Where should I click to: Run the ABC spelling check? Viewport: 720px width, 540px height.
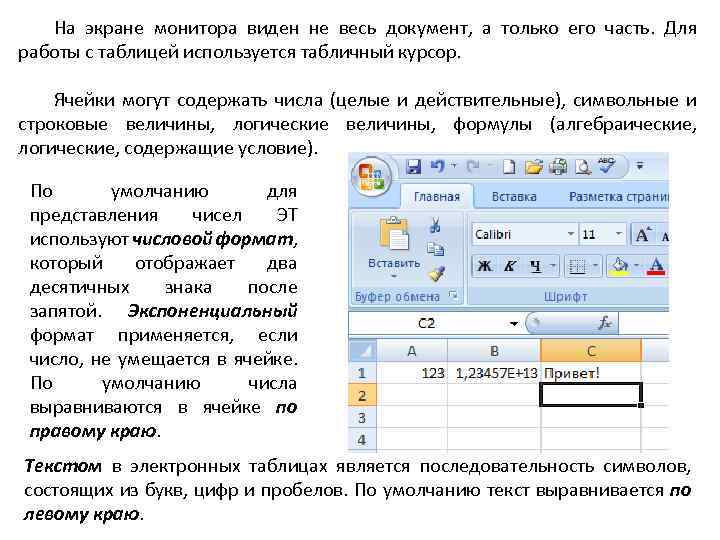(607, 165)
